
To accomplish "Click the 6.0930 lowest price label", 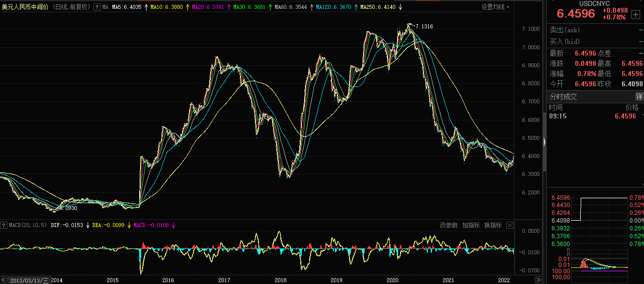I will click(68, 208).
